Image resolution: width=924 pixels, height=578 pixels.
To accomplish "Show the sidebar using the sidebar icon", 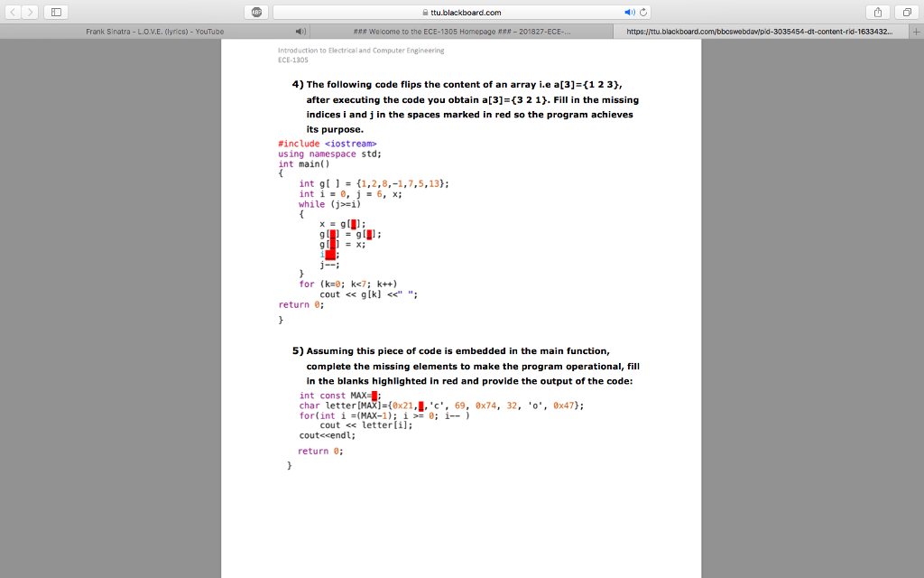I will click(x=56, y=12).
